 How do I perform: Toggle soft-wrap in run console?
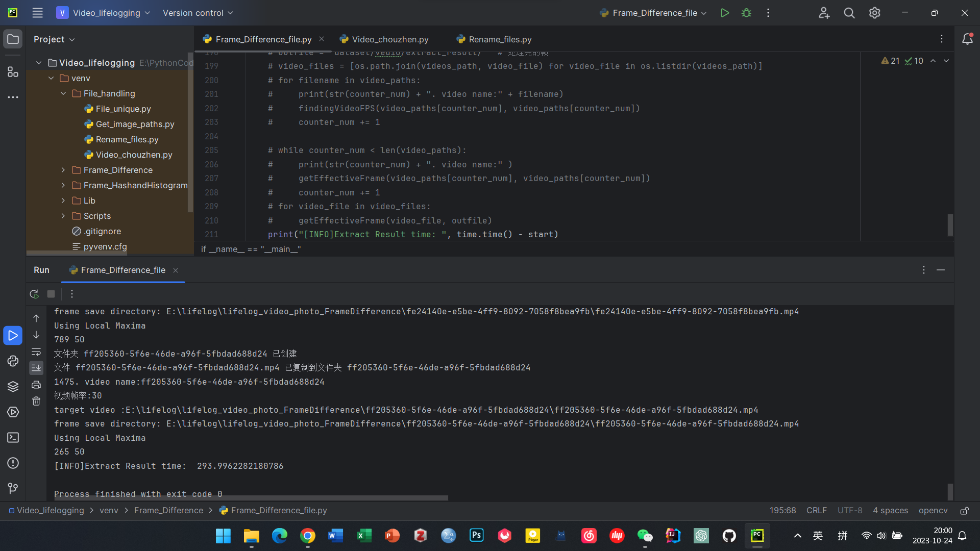click(x=36, y=352)
